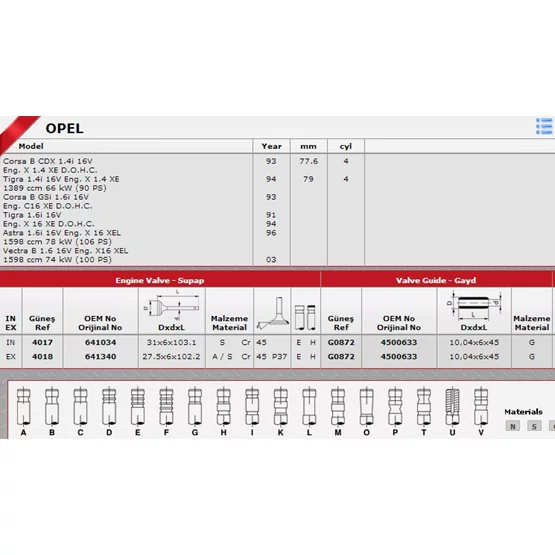Click the IN EX column header
Image resolution: width=555 pixels, height=555 pixels.
tap(11, 323)
